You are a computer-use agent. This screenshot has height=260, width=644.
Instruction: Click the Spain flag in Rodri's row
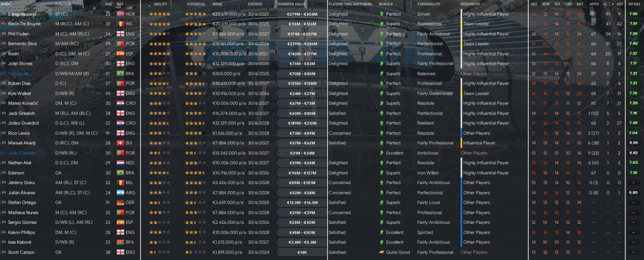(120, 54)
